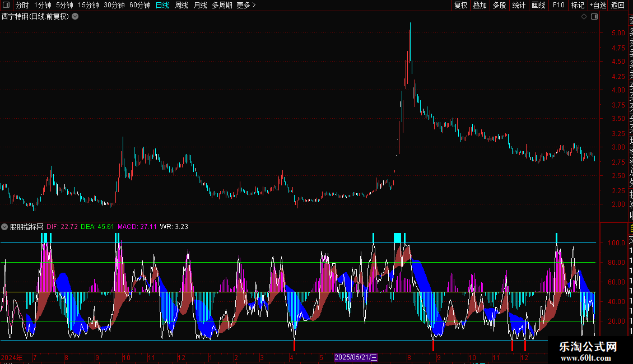Switch to the 60分钟 period
The image size is (633, 364).
139,5
